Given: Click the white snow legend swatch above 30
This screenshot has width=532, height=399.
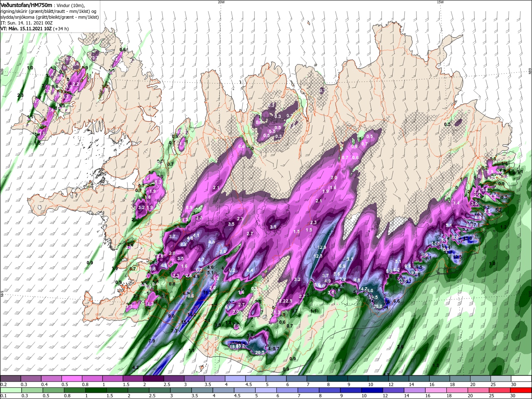Looking at the screenshot, I should [x=521, y=379].
